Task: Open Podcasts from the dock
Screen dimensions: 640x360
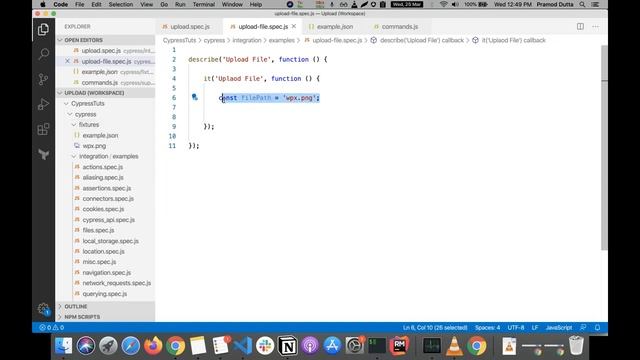Action: pos(310,346)
